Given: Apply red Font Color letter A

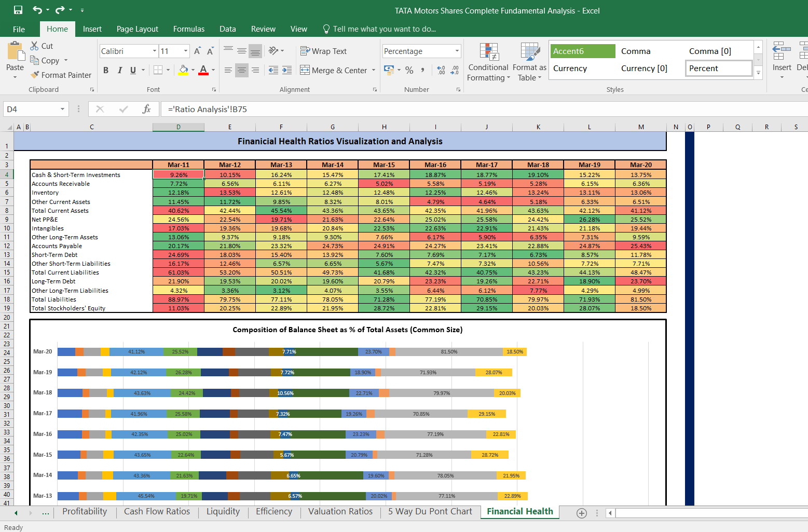Looking at the screenshot, I should (x=203, y=70).
